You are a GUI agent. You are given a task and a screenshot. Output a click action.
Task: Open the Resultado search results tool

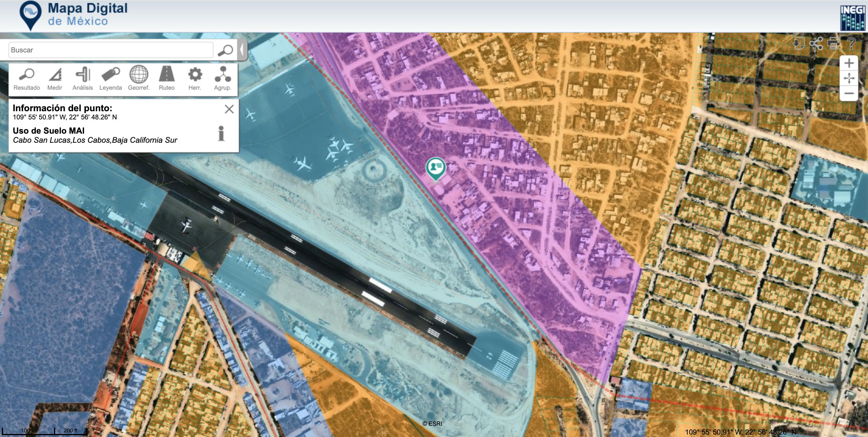[27, 79]
